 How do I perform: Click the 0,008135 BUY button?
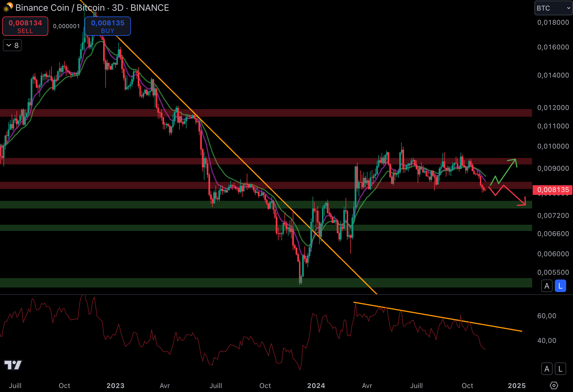tap(108, 26)
